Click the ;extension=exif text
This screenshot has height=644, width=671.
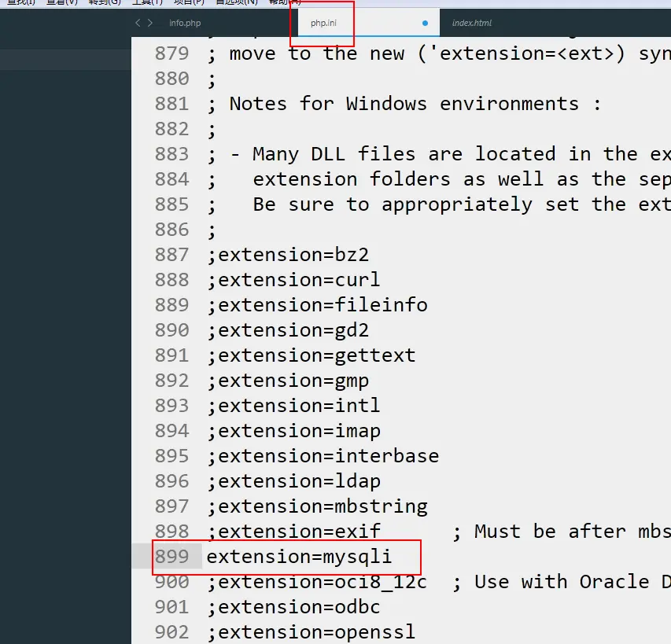pyautogui.click(x=294, y=532)
